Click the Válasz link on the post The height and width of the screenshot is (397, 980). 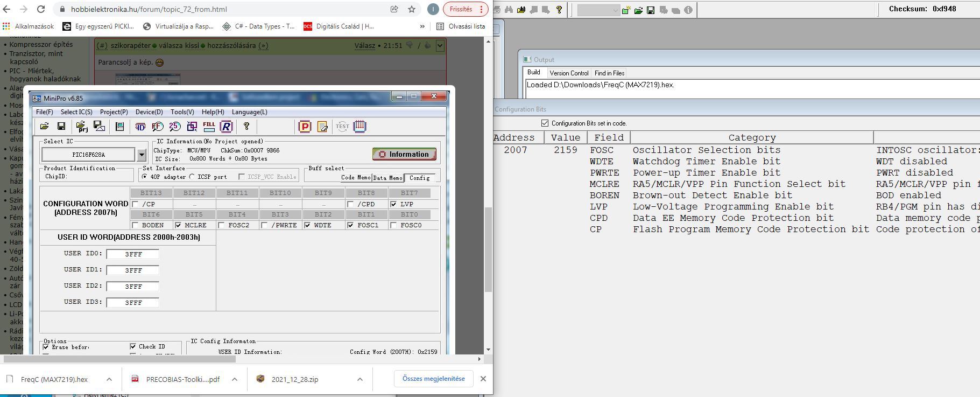click(x=365, y=46)
